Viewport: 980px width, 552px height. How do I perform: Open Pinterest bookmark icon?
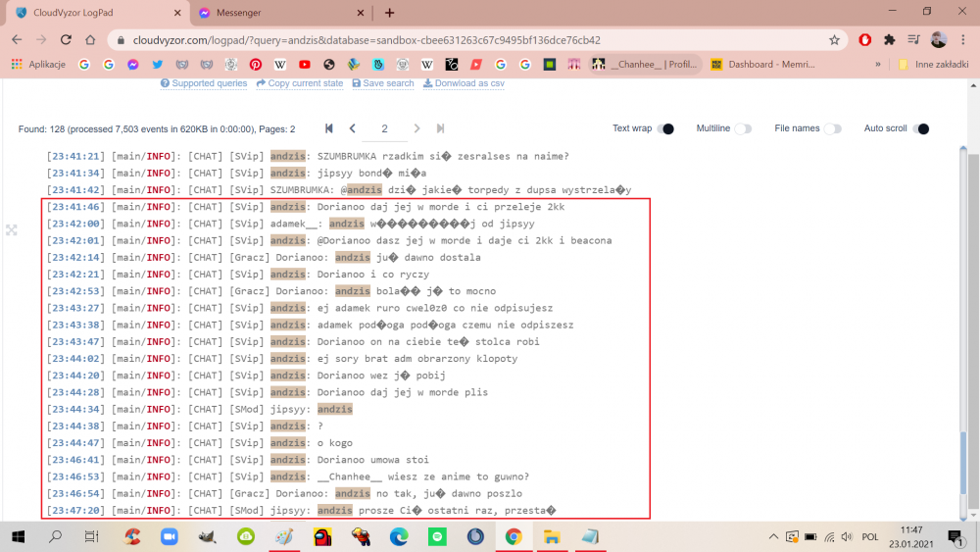point(256,65)
